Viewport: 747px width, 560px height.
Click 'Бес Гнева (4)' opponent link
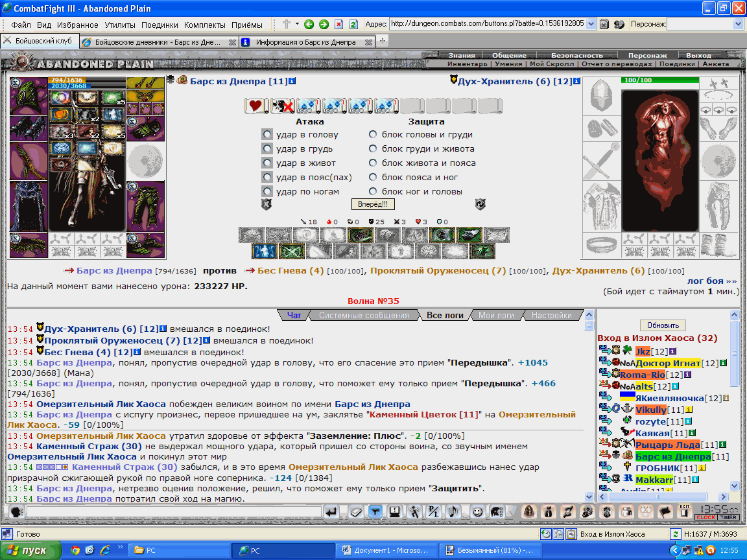[290, 270]
